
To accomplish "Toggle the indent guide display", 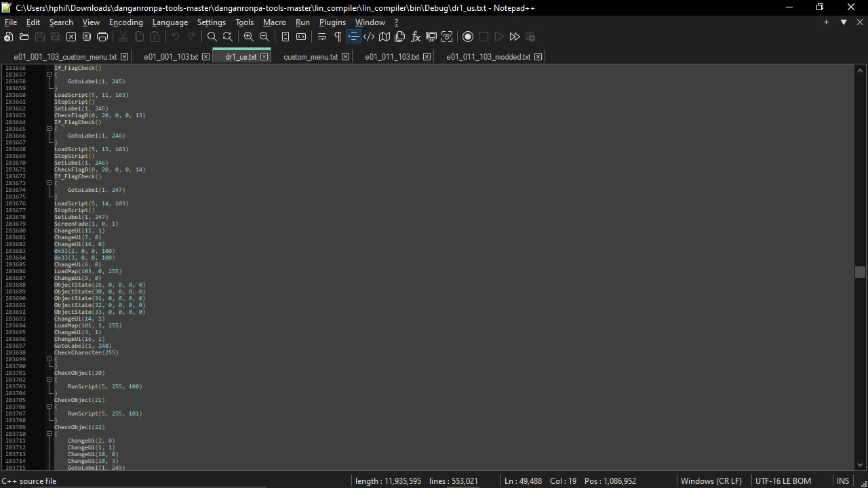I will click(x=353, y=37).
